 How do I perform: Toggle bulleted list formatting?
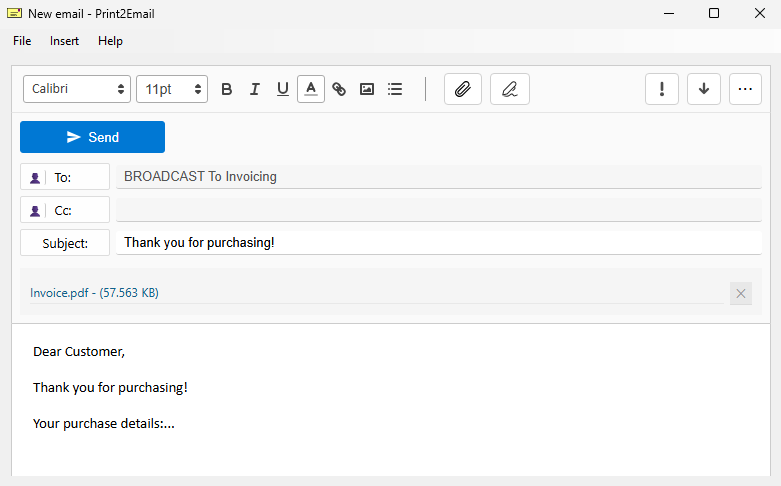tap(395, 89)
